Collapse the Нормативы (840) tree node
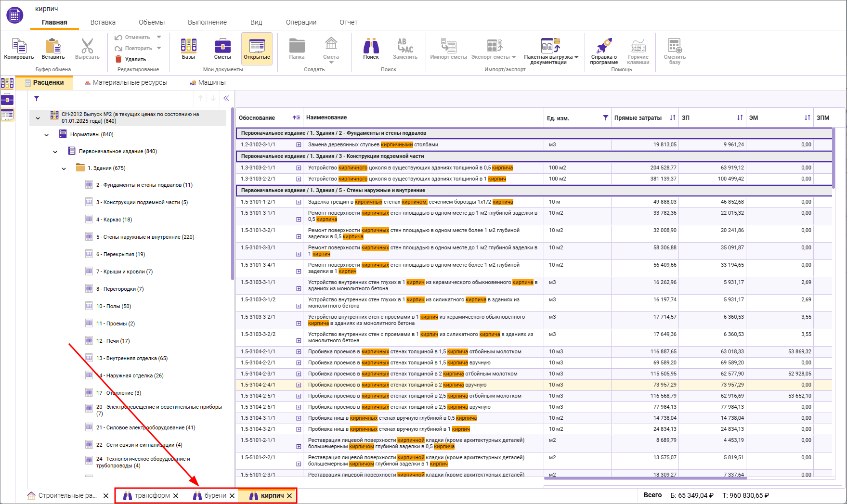Viewport: 847px width, 504px height. (47, 135)
